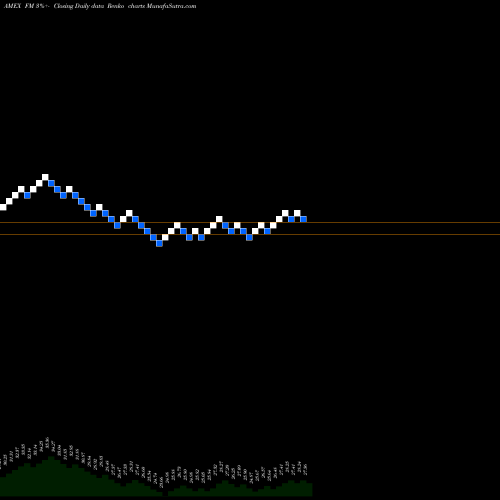The height and width of the screenshot is (500, 500).
Task: Click the tallest green bar in the bottom area chart
Action: tap(51, 476)
